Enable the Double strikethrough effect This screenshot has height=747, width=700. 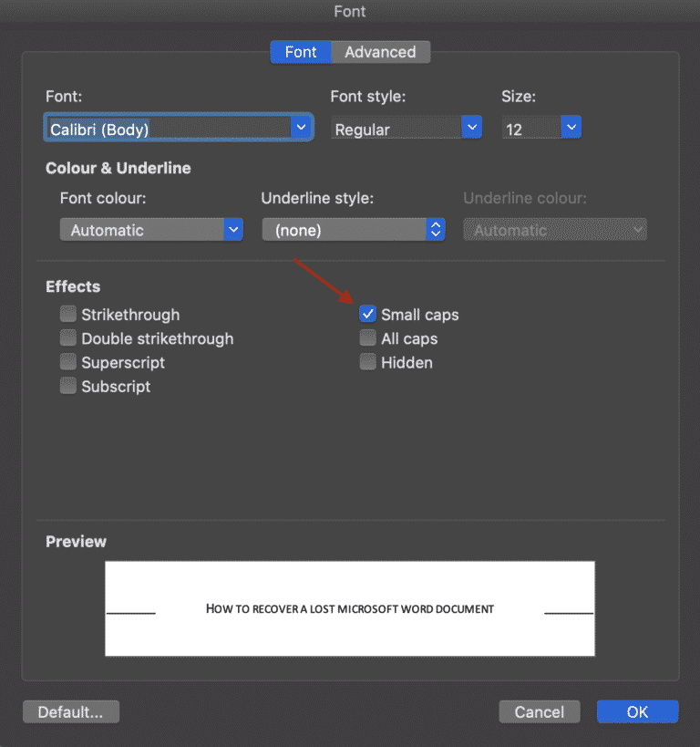pos(67,338)
